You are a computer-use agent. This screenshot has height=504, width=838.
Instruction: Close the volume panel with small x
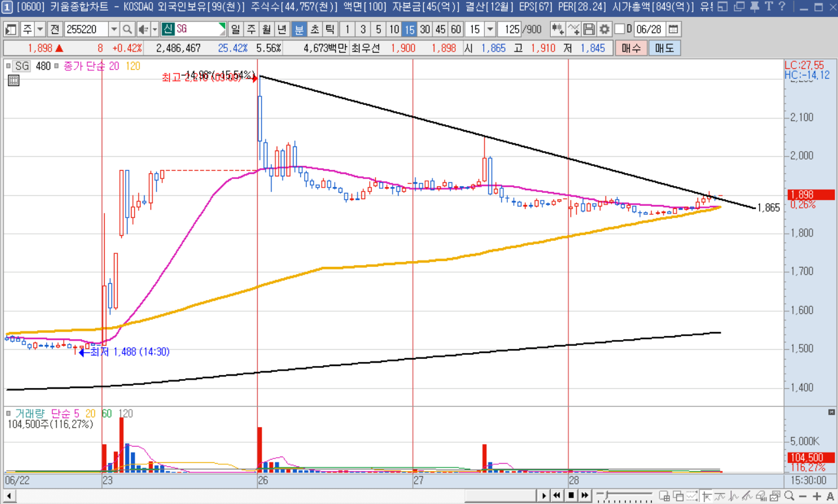[x=831, y=412]
